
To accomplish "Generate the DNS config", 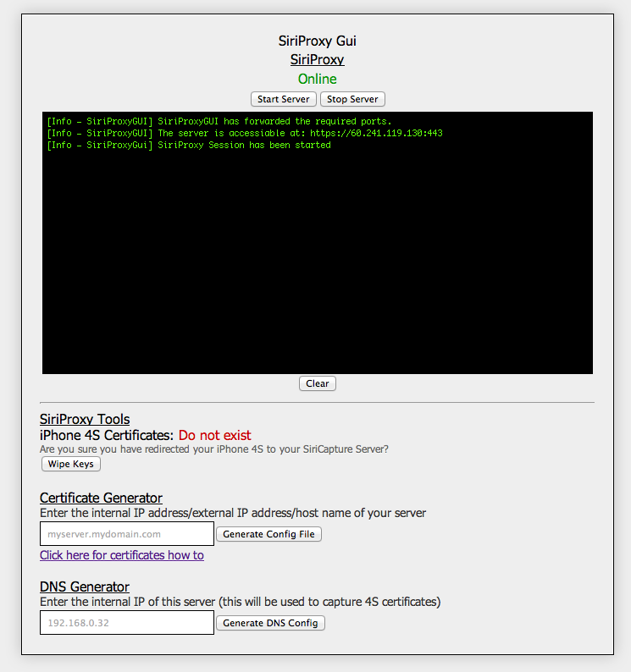I will pyautogui.click(x=271, y=623).
